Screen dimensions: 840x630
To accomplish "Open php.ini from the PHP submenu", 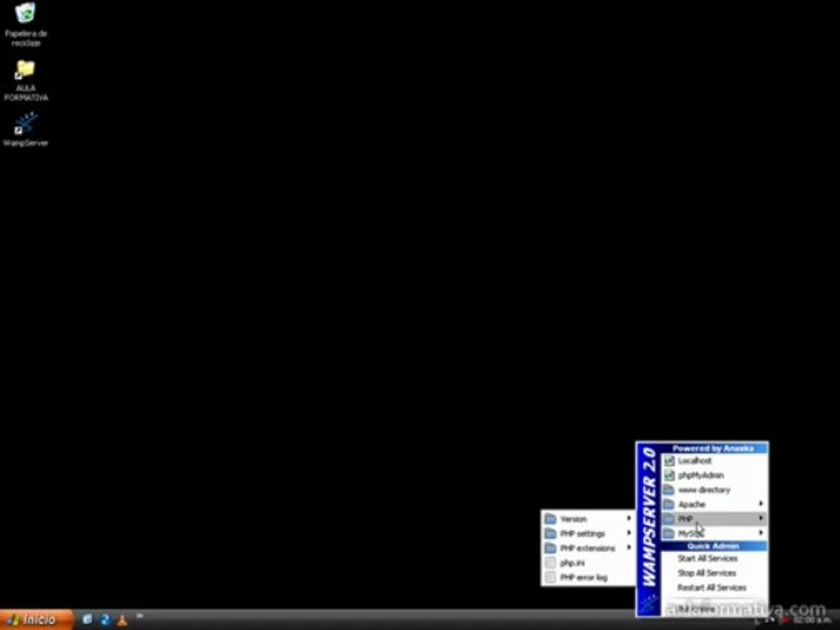I will [x=588, y=563].
